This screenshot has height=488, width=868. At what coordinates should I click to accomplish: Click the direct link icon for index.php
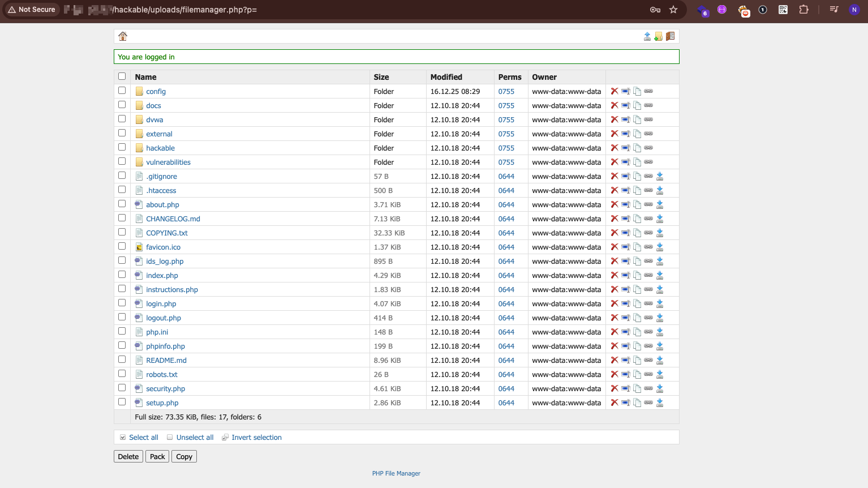click(648, 275)
